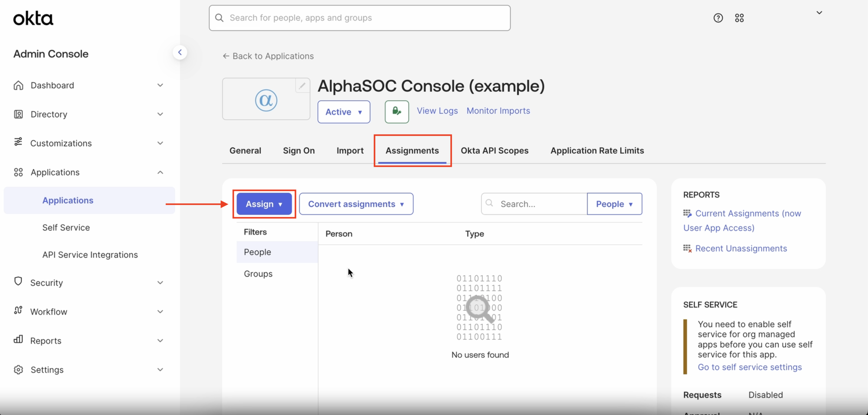
Task: Click the View Logs link
Action: click(x=437, y=110)
